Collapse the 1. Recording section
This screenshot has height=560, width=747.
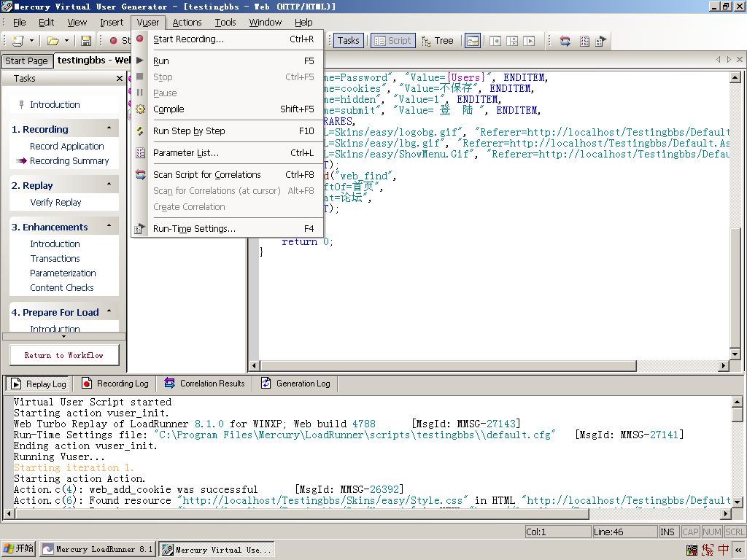(x=109, y=128)
